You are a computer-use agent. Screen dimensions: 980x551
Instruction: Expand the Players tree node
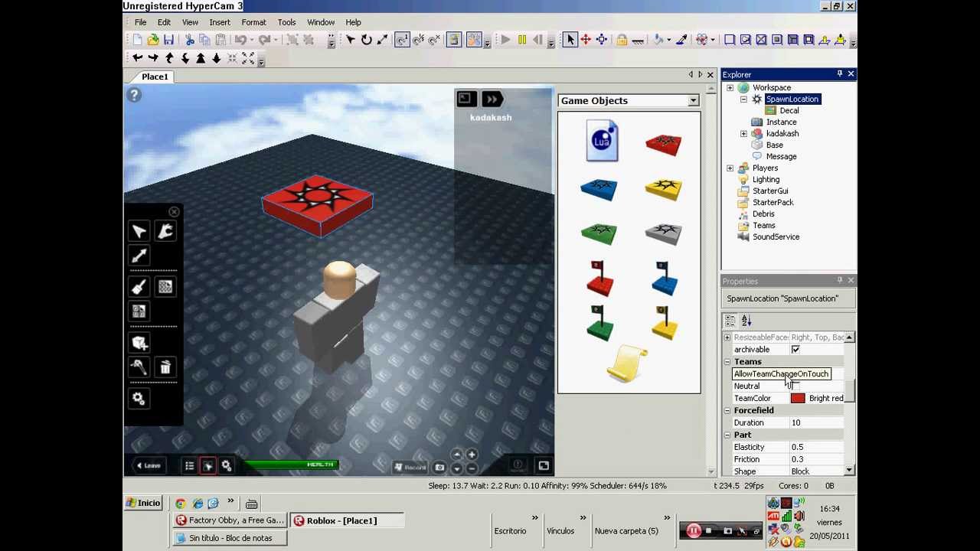pos(730,168)
